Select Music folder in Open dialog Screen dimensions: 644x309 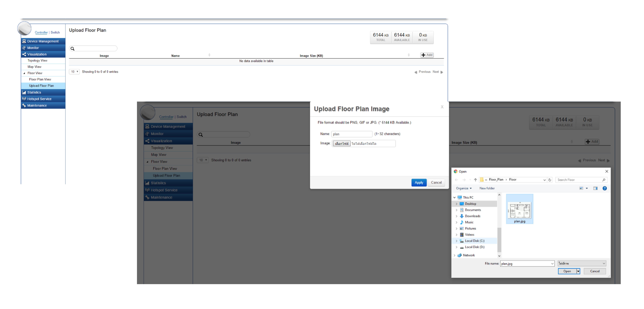click(x=469, y=222)
